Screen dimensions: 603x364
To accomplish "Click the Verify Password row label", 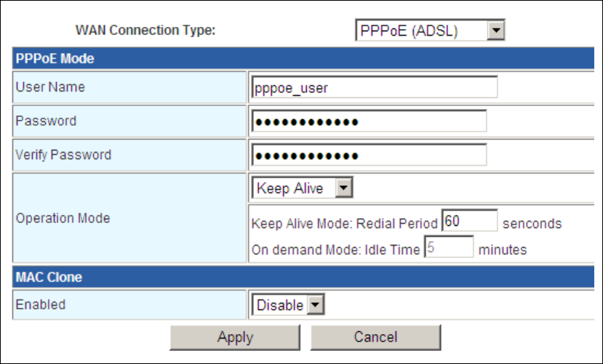I will (63, 155).
